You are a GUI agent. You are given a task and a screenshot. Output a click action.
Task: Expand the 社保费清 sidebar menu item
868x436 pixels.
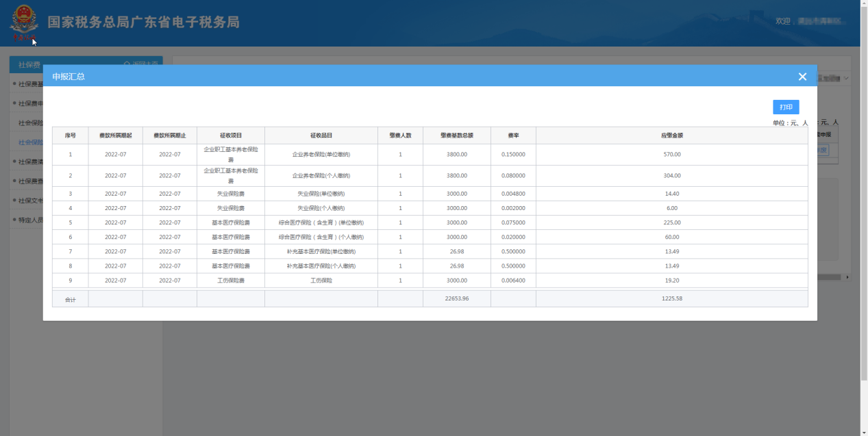tap(27, 162)
